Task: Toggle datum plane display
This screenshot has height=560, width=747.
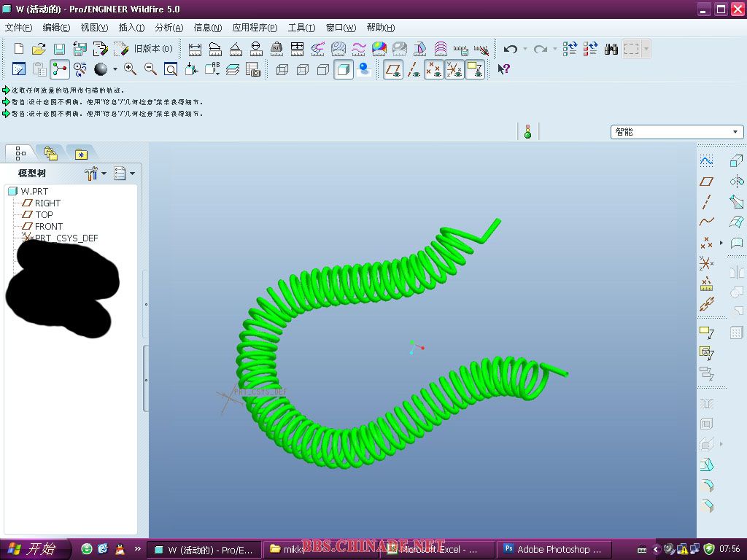Action: coord(393,69)
